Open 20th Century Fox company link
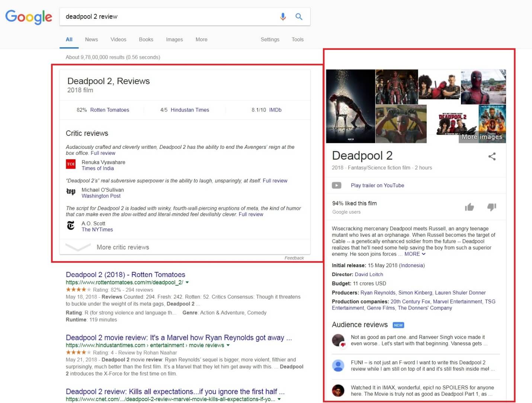532x403 pixels. point(410,301)
